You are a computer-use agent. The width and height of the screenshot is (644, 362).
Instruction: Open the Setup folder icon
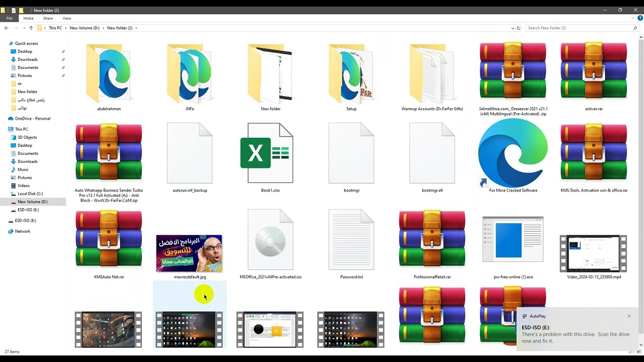coord(351,73)
